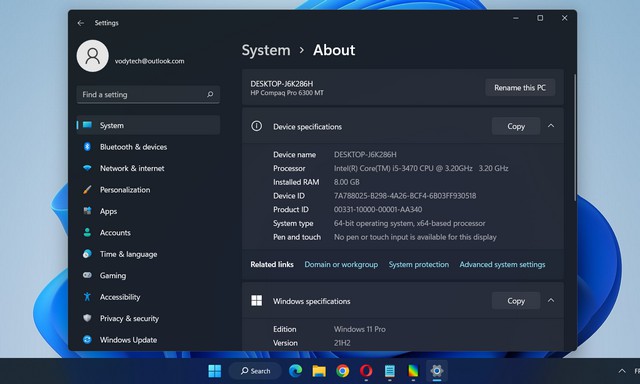Click the Gaming controller icon

coord(87,275)
